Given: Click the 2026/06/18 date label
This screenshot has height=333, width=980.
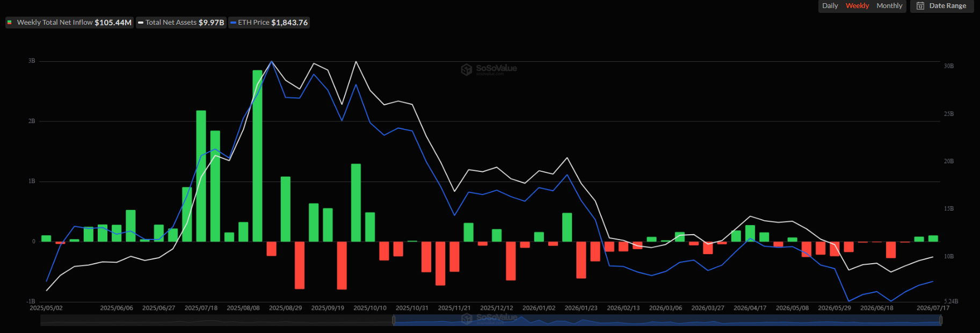Looking at the screenshot, I should [877, 308].
